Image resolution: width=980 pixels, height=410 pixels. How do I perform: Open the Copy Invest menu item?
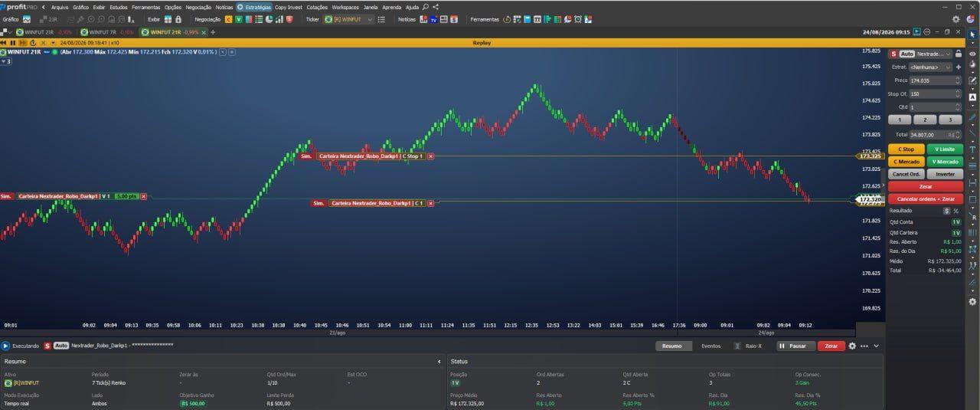click(x=289, y=7)
